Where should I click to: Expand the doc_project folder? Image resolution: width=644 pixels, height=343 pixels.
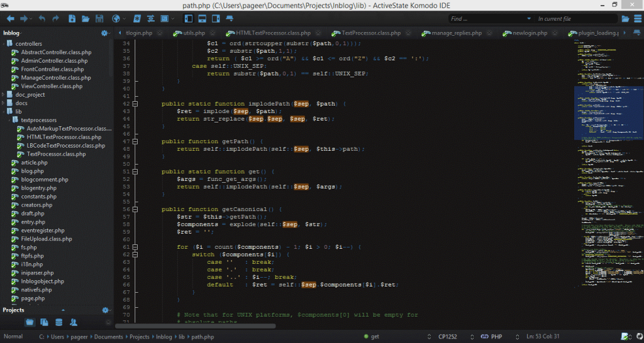tap(4, 94)
